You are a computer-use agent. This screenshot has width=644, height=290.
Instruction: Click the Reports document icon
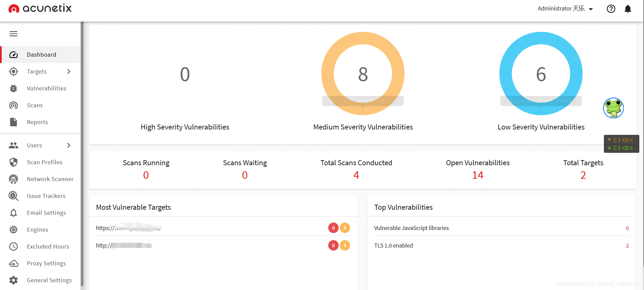[x=13, y=122]
